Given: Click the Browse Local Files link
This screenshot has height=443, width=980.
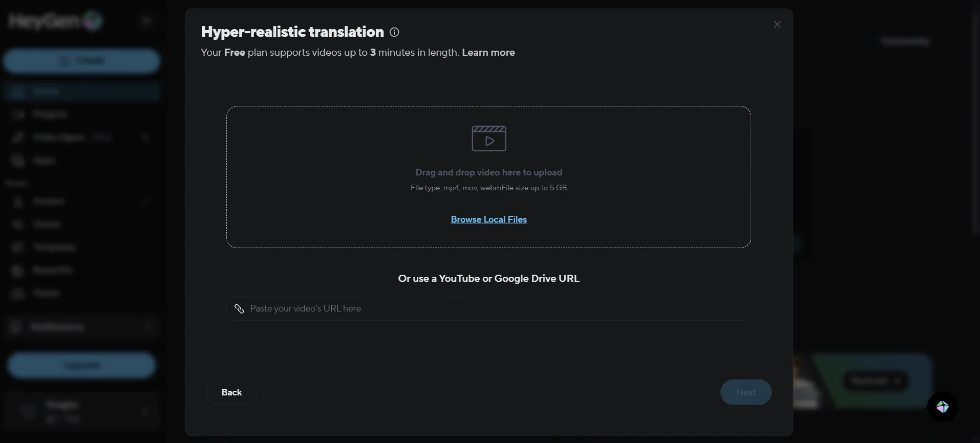Looking at the screenshot, I should tap(488, 219).
